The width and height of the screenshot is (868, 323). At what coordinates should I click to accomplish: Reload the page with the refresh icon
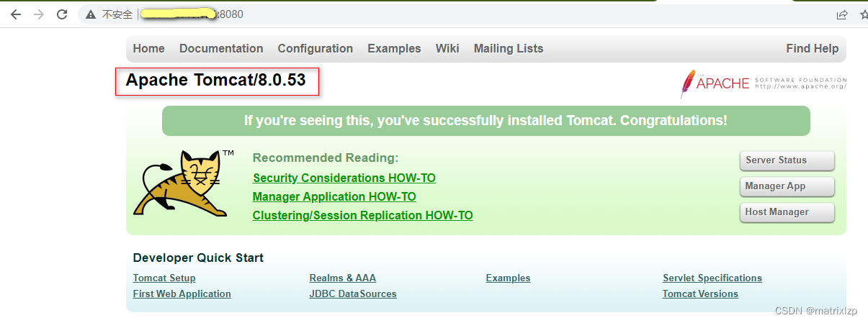click(62, 14)
